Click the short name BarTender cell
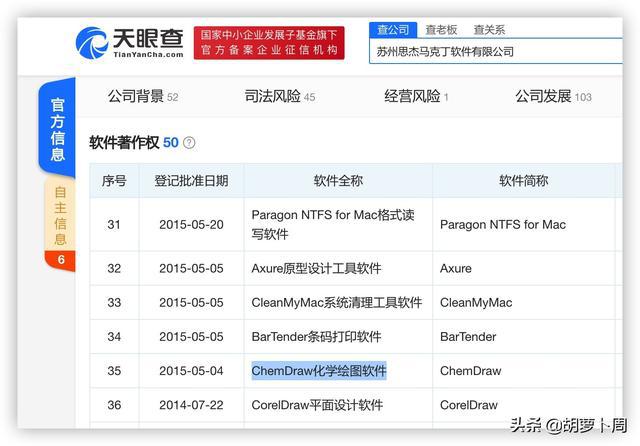Image resolution: width=640 pixels, height=446 pixels. pyautogui.click(x=523, y=337)
